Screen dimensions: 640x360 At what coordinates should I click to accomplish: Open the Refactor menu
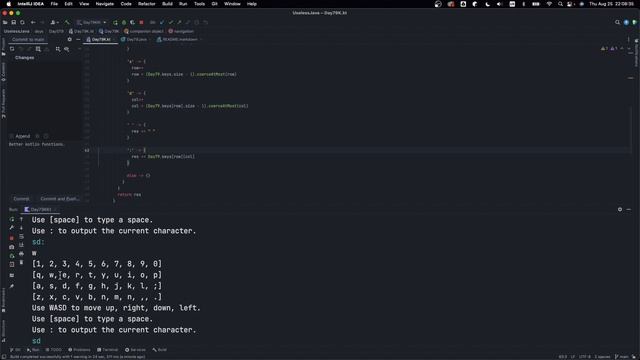[x=147, y=4]
